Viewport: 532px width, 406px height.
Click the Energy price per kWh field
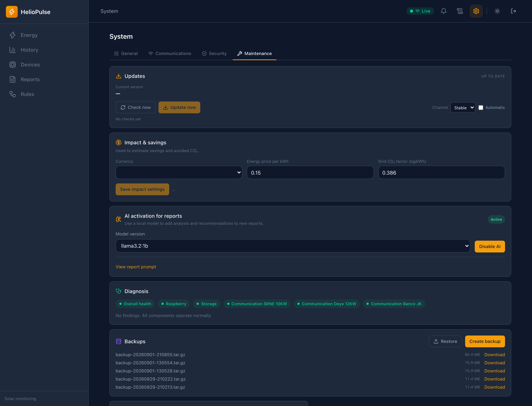(310, 173)
